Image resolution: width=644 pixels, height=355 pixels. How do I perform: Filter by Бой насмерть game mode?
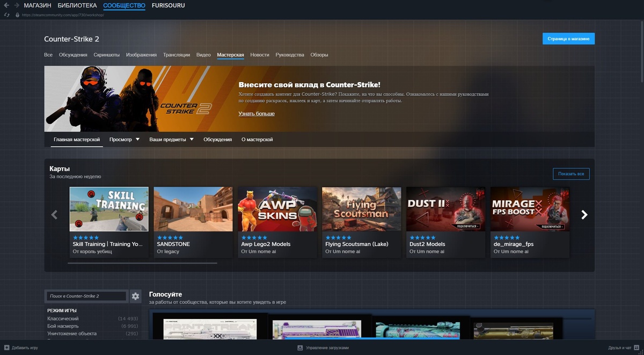click(63, 326)
